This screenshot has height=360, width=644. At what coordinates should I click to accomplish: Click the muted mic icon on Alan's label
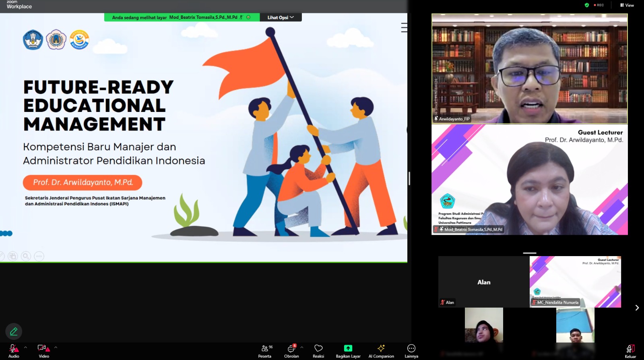(x=442, y=302)
